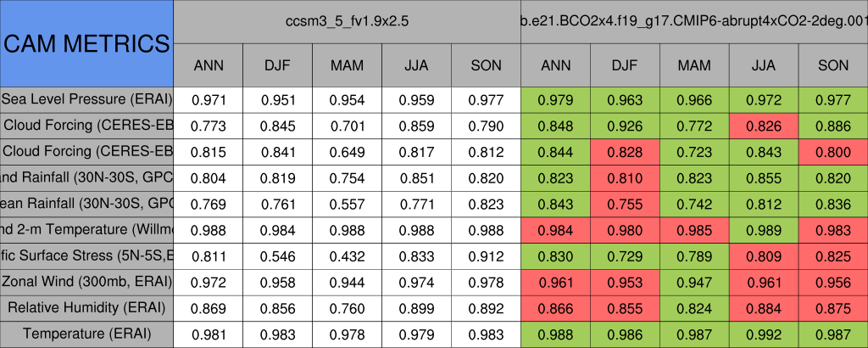Click the MAM header under ccsm3_5_fv1.9x2.5
The width and height of the screenshot is (868, 348).
click(x=347, y=65)
